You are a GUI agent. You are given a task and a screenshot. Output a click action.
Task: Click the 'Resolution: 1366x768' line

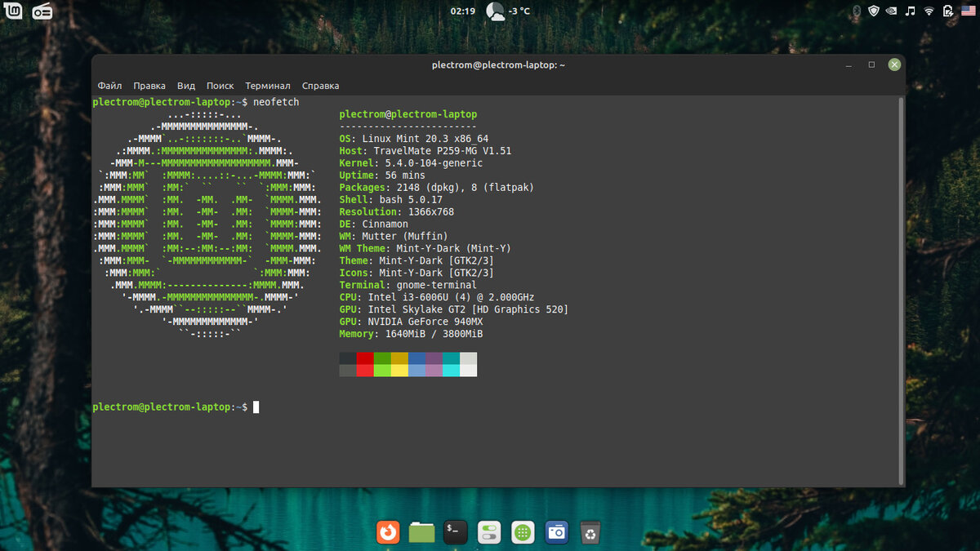397,212
